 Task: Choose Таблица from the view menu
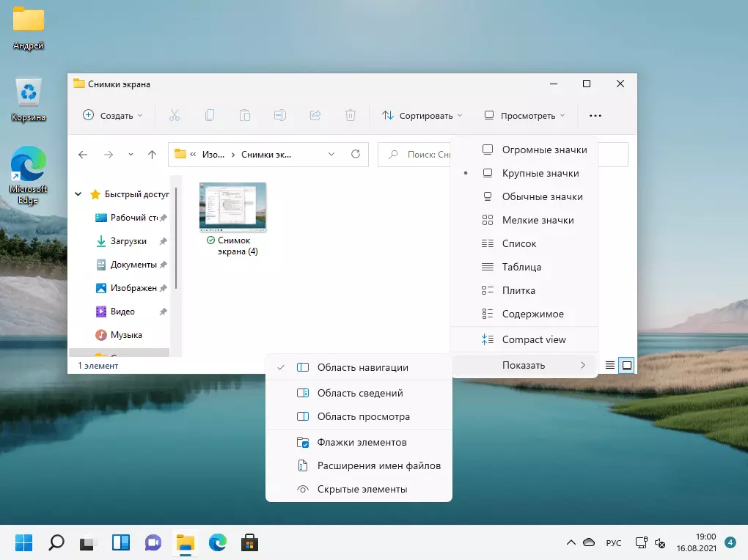click(x=521, y=267)
